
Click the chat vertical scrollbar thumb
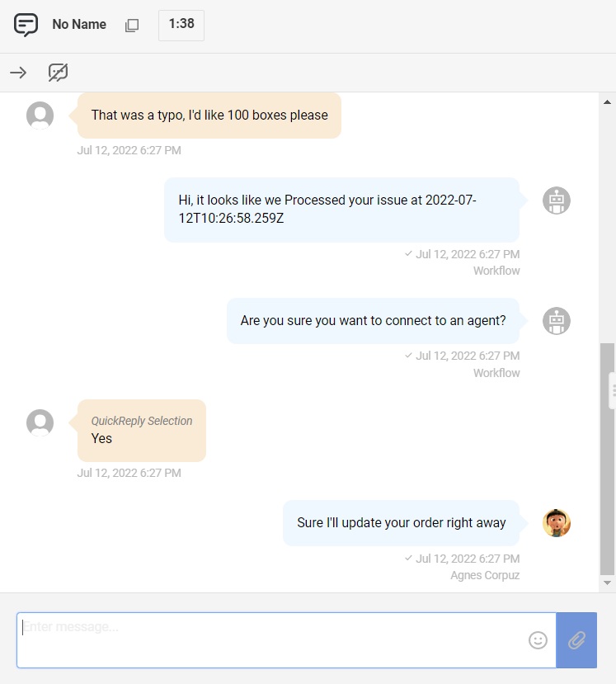tap(608, 458)
